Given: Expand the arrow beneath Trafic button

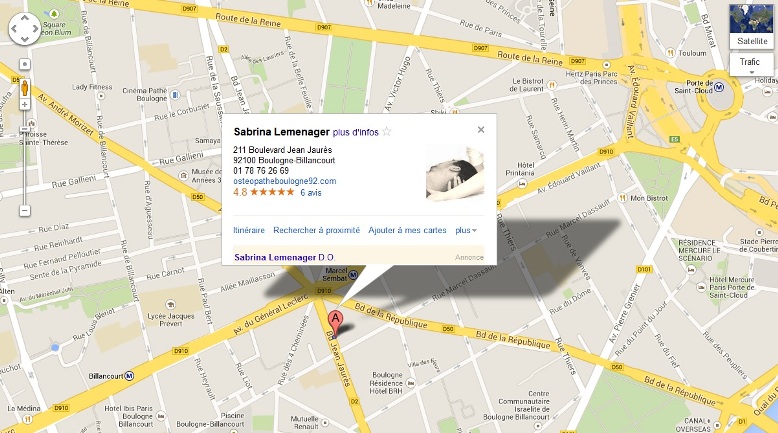Looking at the screenshot, I should point(751,73).
